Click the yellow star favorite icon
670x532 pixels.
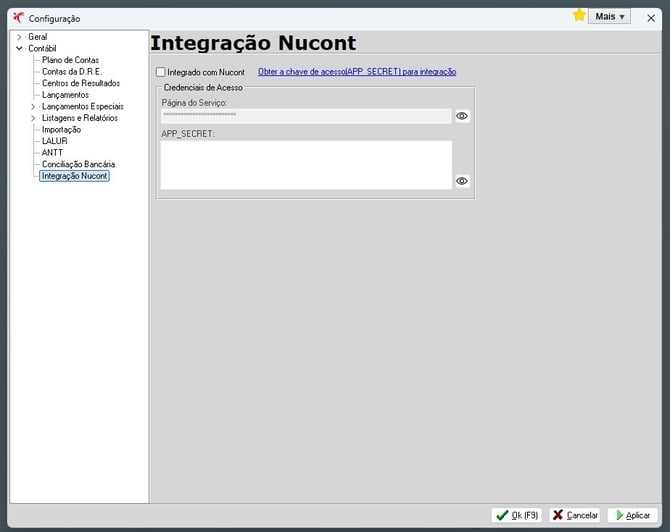579,16
